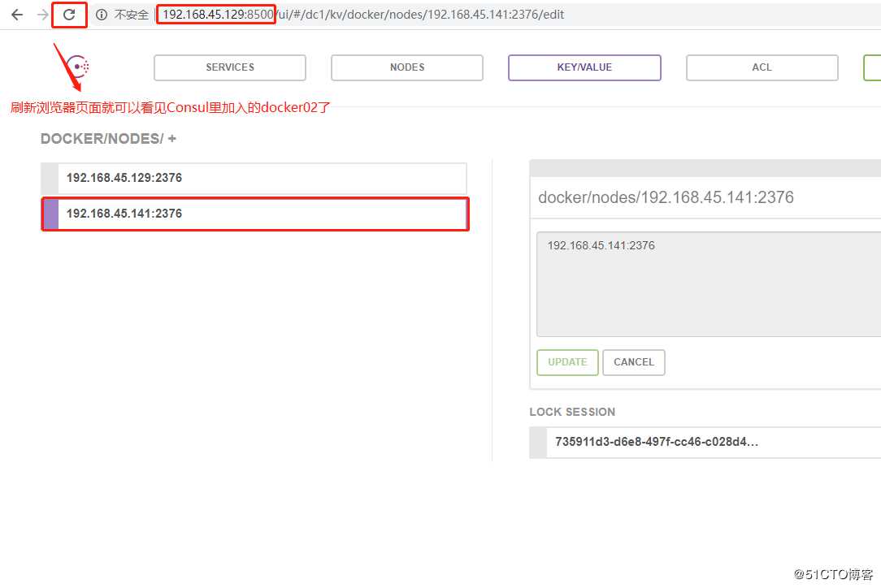Click the CANCEL button
881x588 pixels.
(634, 362)
